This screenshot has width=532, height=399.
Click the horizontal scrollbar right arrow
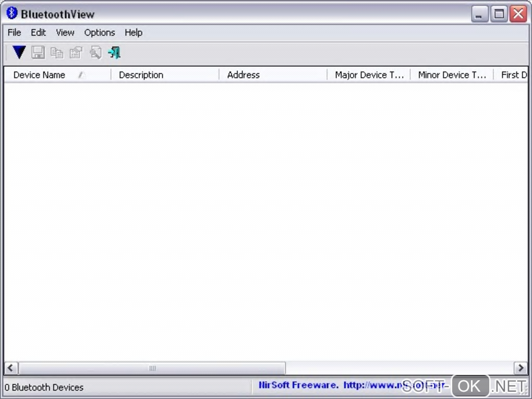pyautogui.click(x=521, y=368)
